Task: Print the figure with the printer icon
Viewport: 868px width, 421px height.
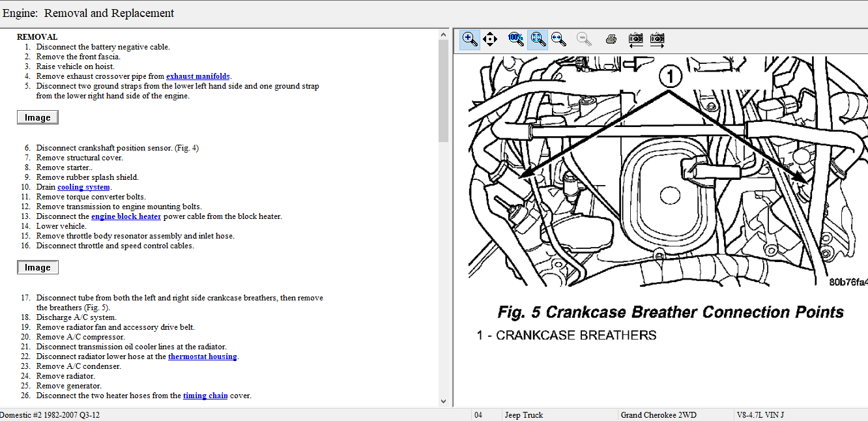Action: [x=611, y=39]
